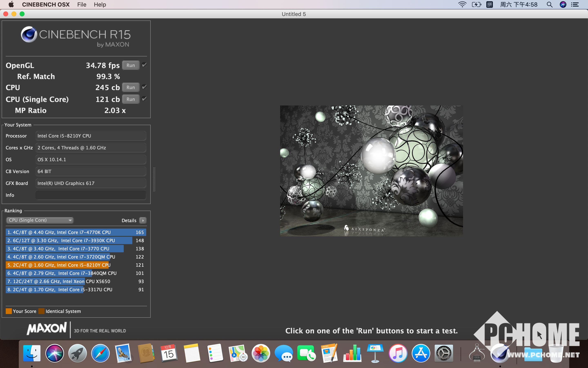The height and width of the screenshot is (368, 588).
Task: Select ranking row Intel Core i7-3720QM
Action: pos(76,257)
